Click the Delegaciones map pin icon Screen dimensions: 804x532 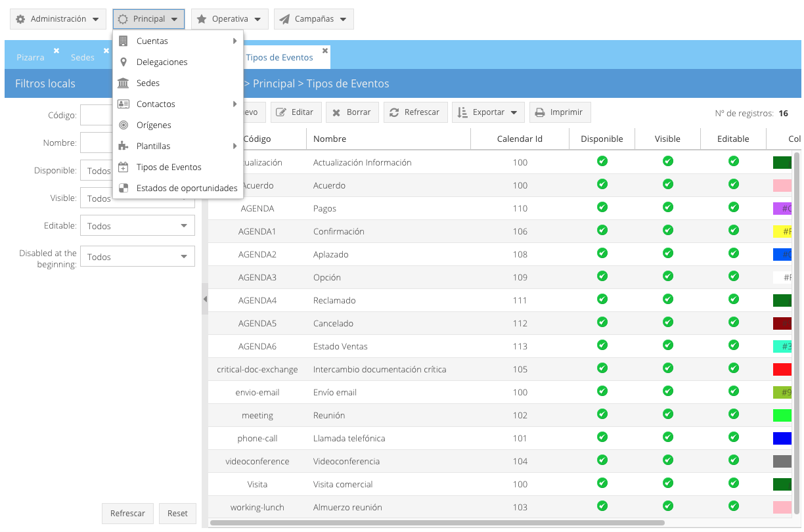point(123,62)
